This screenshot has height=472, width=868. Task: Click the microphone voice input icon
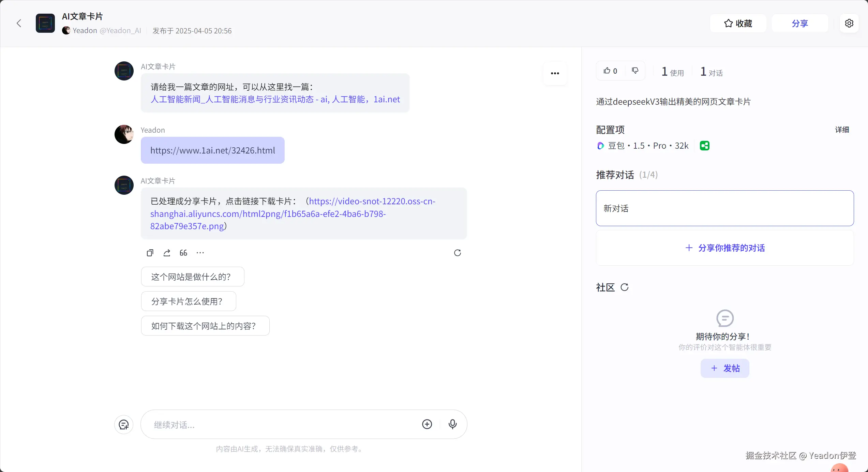(x=452, y=424)
